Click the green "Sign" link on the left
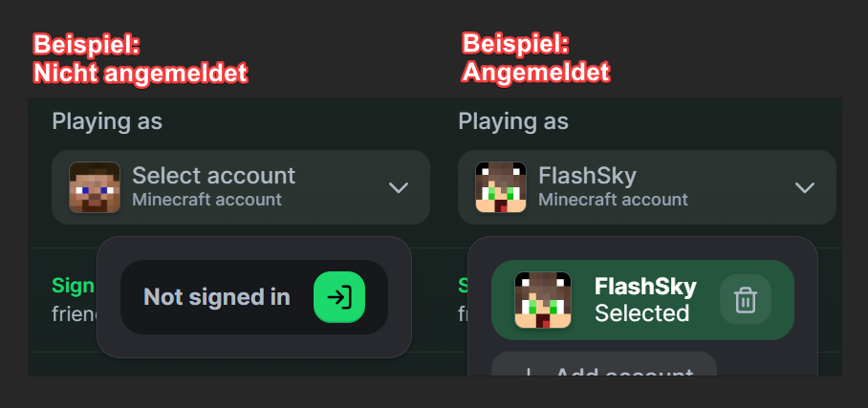The width and height of the screenshot is (868, 408). click(73, 286)
